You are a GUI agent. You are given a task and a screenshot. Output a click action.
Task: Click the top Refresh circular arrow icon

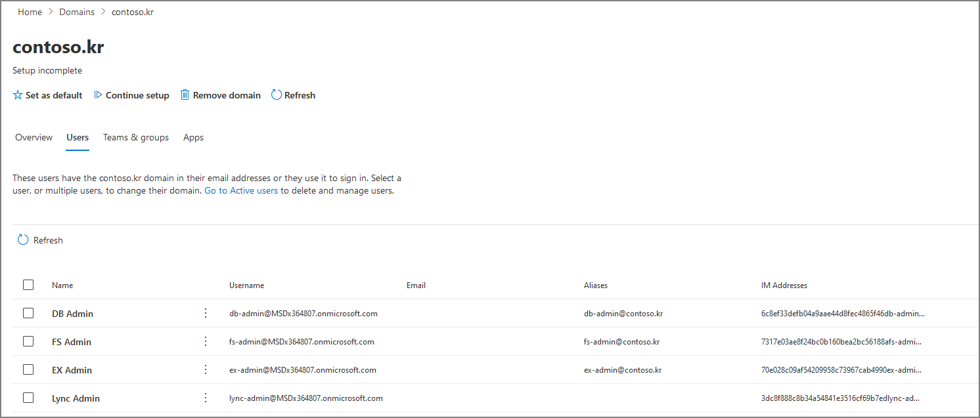coord(277,95)
